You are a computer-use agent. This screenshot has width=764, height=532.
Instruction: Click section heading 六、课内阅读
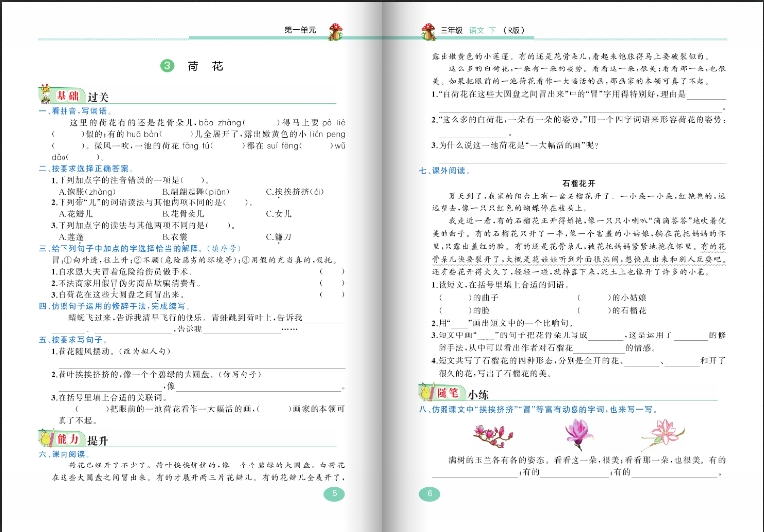click(x=63, y=455)
